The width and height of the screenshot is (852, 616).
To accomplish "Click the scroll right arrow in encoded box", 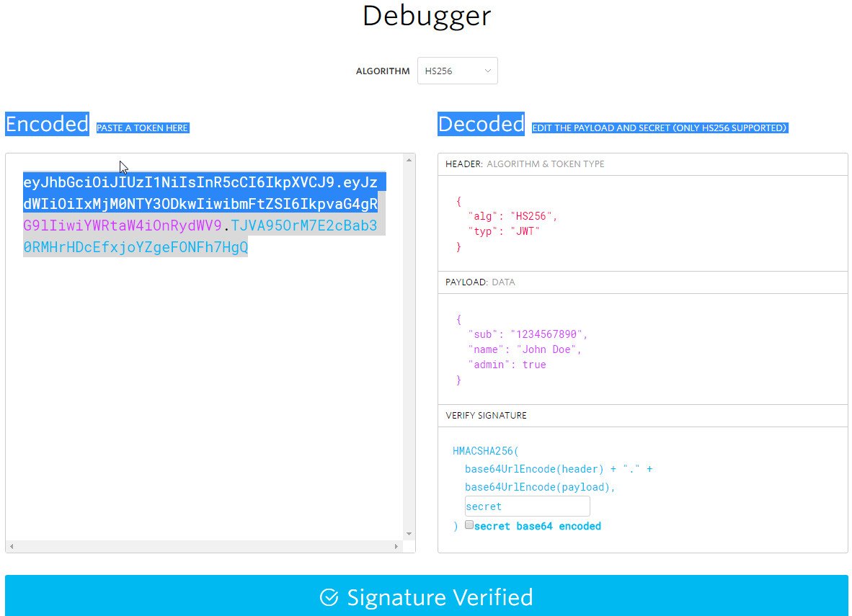I will pos(396,546).
